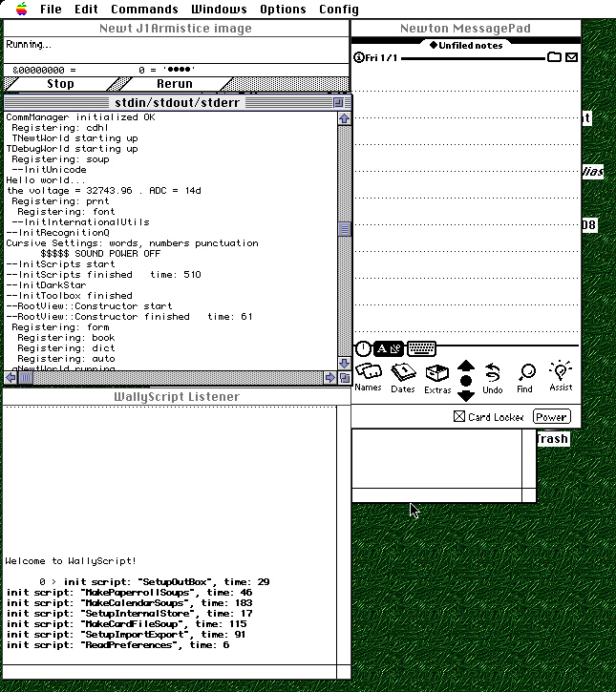Click the note folder filing icon
The image size is (616, 692).
click(x=554, y=57)
